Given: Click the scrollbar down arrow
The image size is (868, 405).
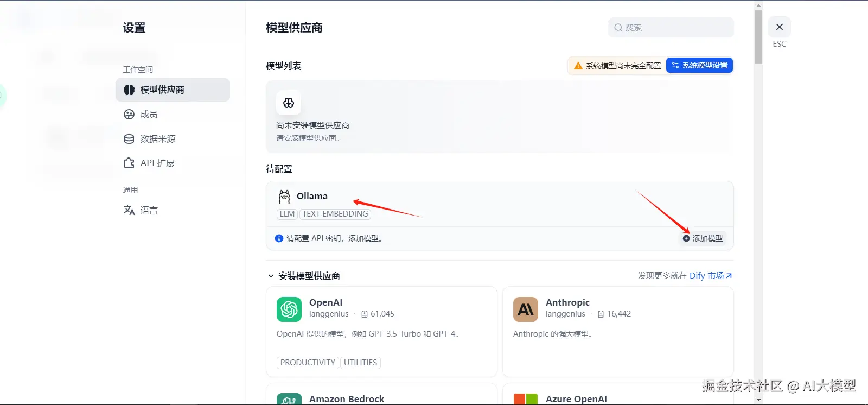Looking at the screenshot, I should coord(758,400).
